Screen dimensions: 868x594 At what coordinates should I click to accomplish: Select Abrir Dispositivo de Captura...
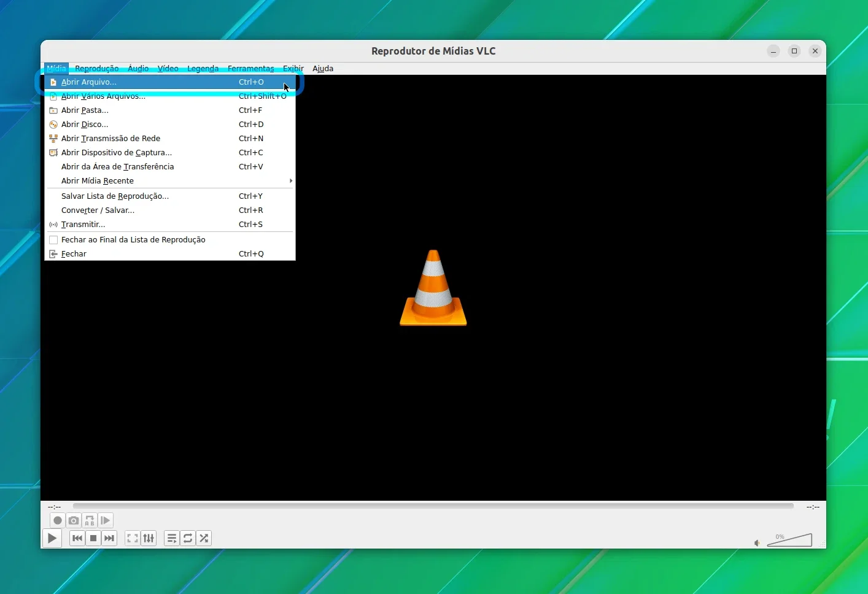pos(170,152)
